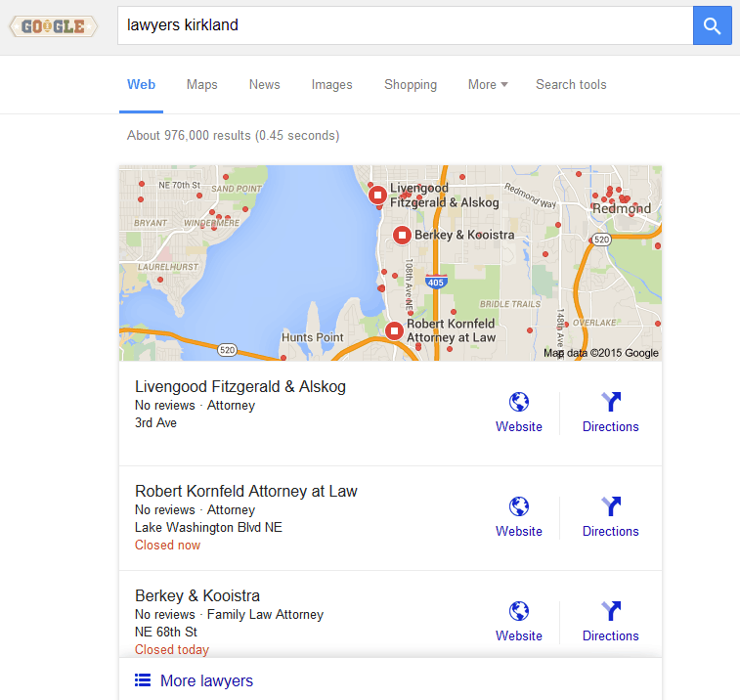Click Directions arrow icon for Livengood Fitzgerald

(611, 402)
